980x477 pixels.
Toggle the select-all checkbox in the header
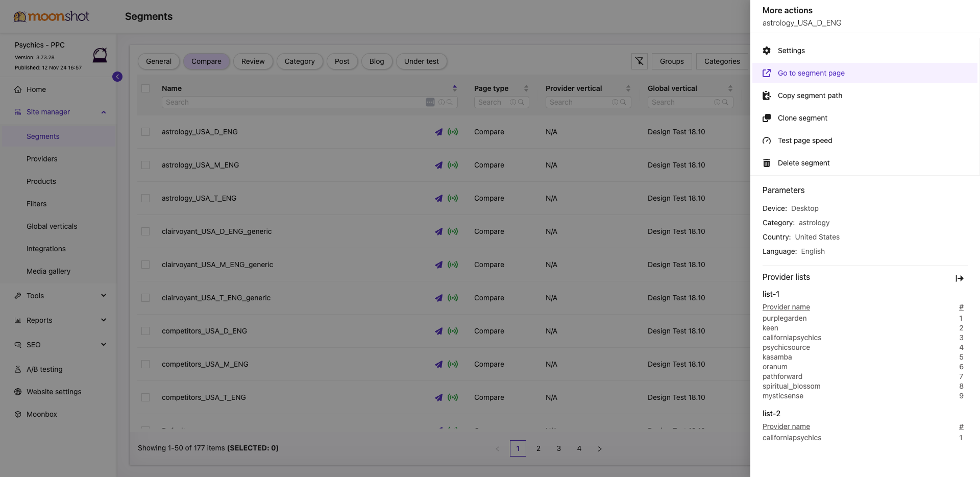(x=145, y=88)
